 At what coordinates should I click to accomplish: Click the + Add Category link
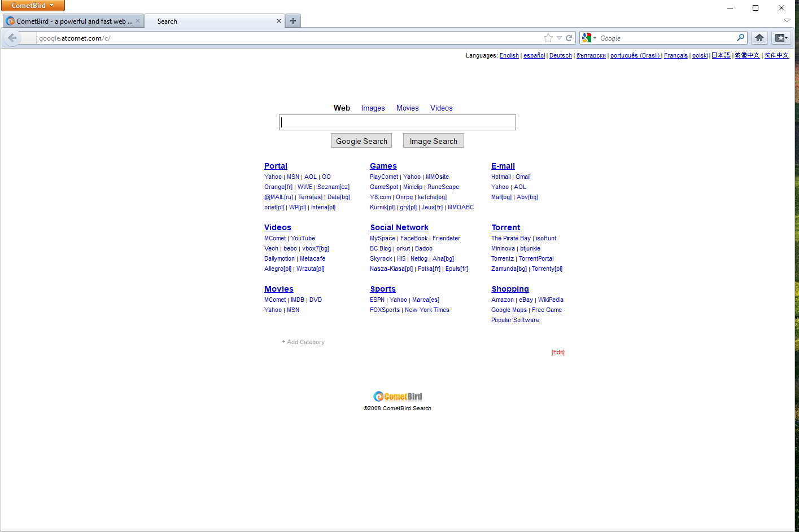[303, 342]
